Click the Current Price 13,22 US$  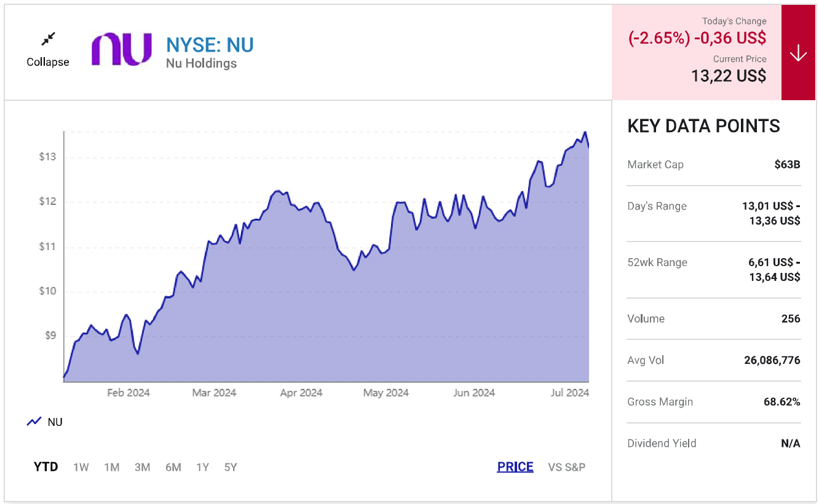[x=729, y=76]
